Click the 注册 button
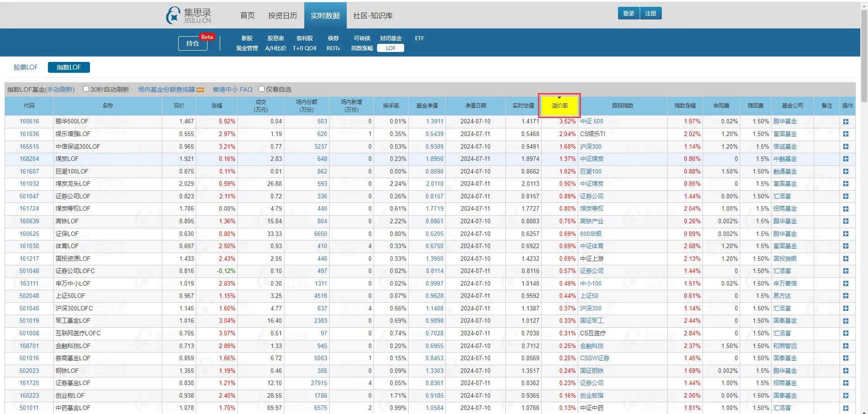Screen dimensions: 868x414 [x=651, y=14]
